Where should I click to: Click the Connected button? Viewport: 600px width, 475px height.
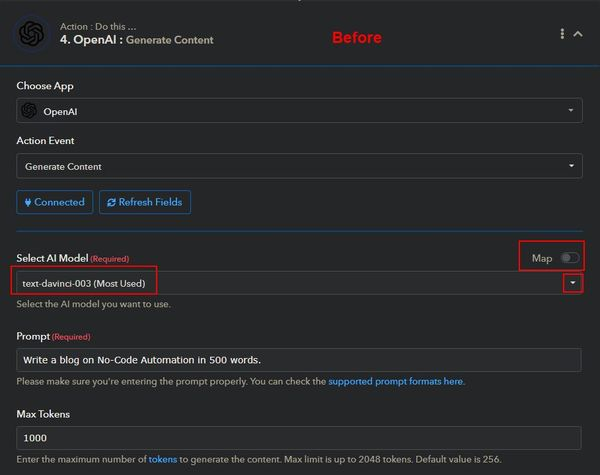pos(55,202)
